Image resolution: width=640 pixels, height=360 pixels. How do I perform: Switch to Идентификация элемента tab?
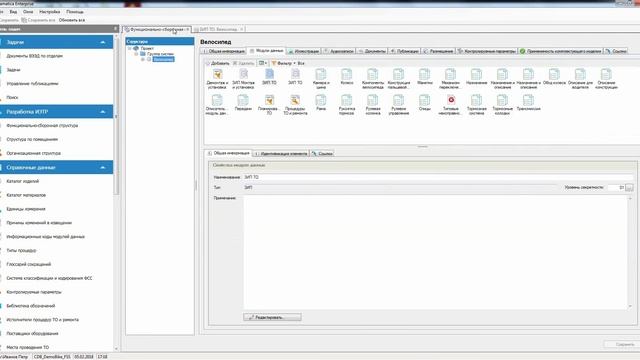(x=280, y=153)
